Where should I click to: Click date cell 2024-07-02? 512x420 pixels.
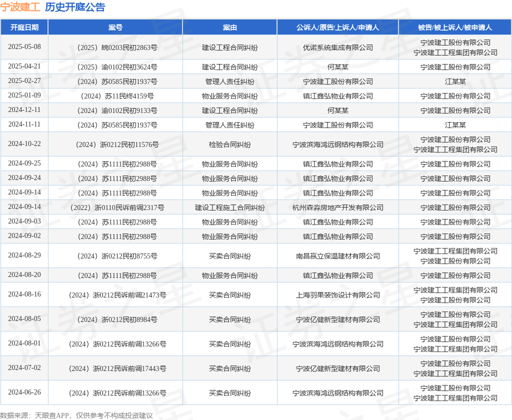tap(24, 367)
